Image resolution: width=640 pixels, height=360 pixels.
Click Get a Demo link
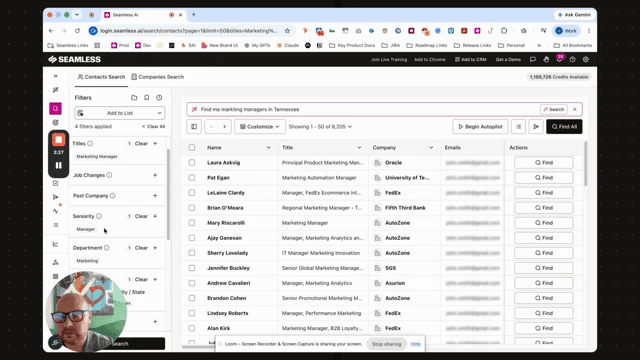[x=508, y=59]
